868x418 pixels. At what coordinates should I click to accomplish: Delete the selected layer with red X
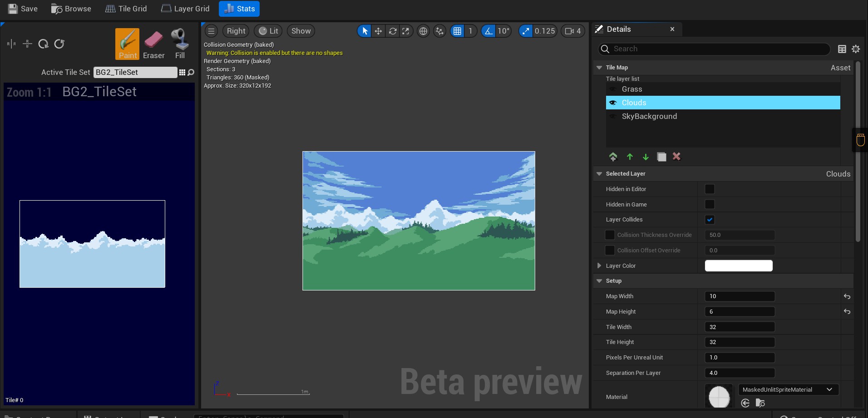coord(676,157)
